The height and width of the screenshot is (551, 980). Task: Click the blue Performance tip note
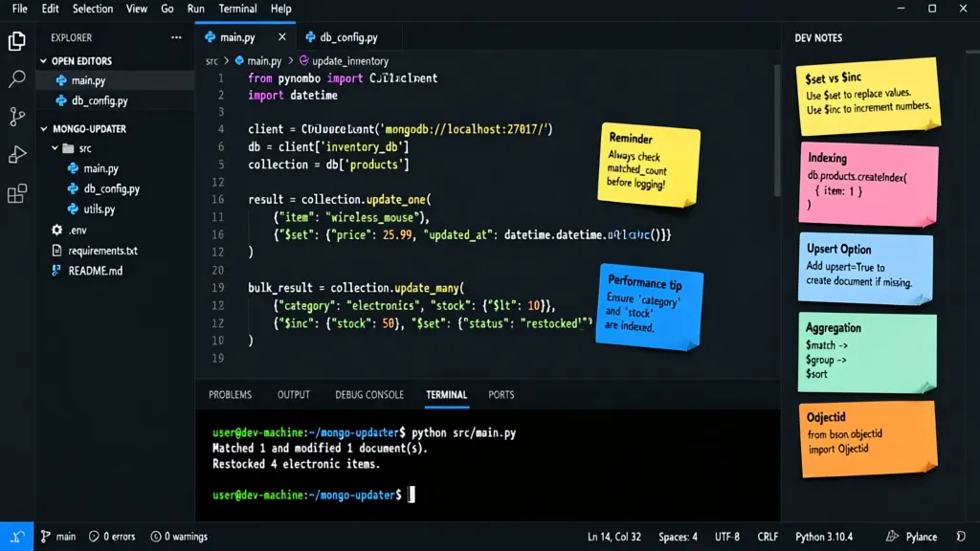coord(650,307)
